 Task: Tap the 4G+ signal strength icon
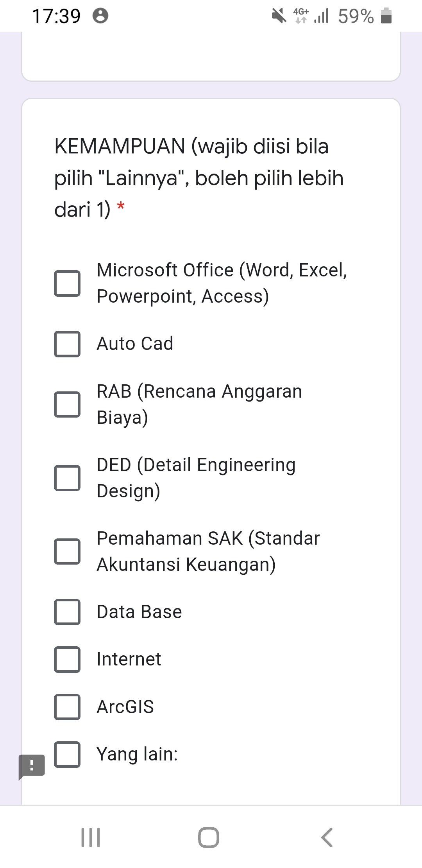311,16
